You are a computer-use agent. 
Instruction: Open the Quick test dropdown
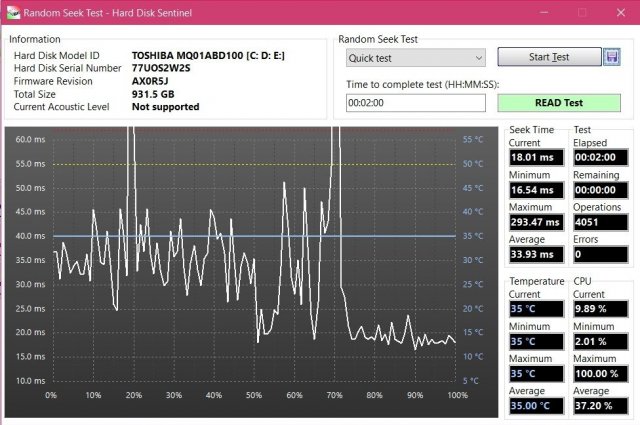(416, 57)
